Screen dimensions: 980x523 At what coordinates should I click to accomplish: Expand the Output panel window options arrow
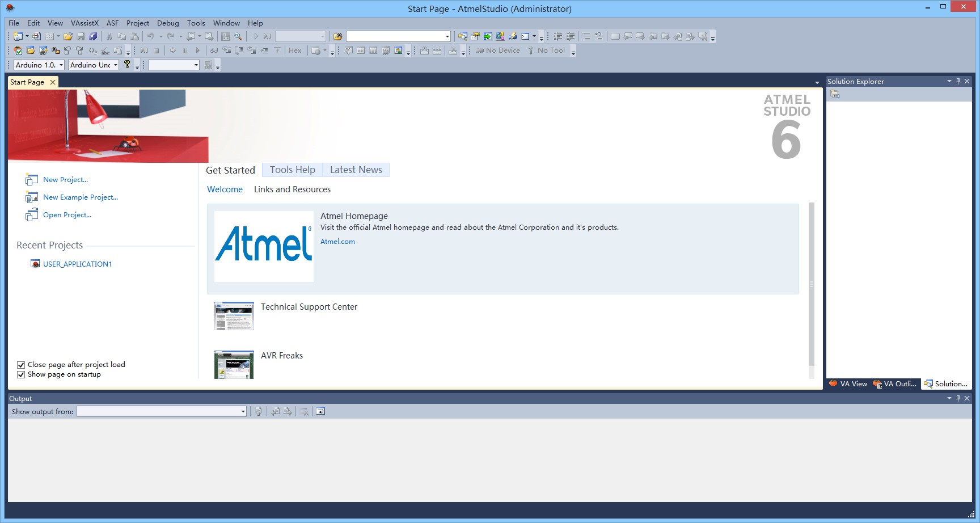coord(949,398)
